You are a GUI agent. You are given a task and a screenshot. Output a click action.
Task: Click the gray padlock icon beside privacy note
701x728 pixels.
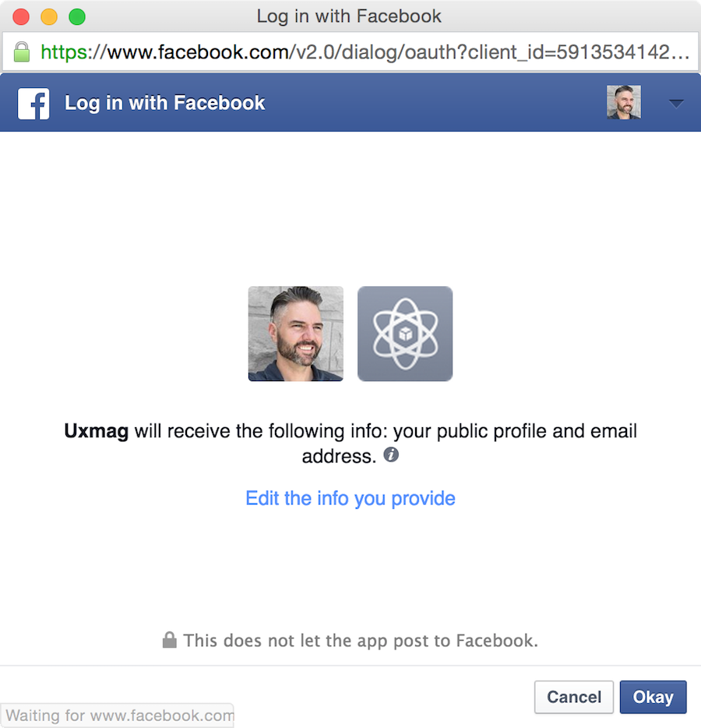(x=169, y=640)
